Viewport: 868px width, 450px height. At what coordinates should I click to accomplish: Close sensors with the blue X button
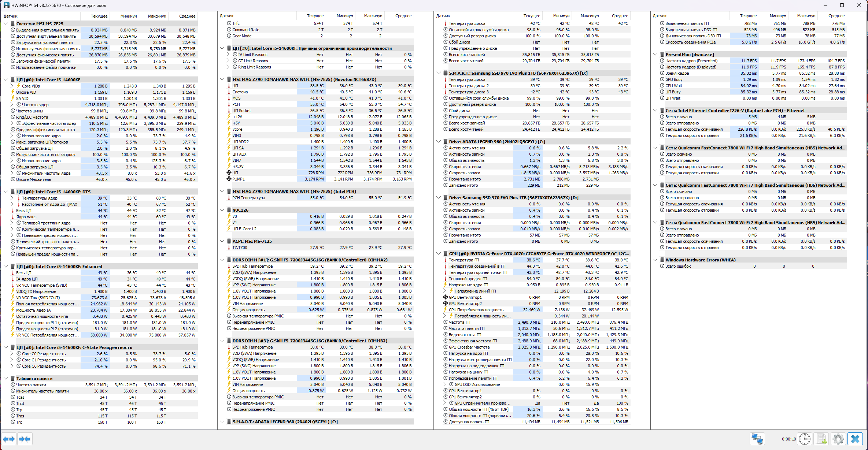[855, 439]
